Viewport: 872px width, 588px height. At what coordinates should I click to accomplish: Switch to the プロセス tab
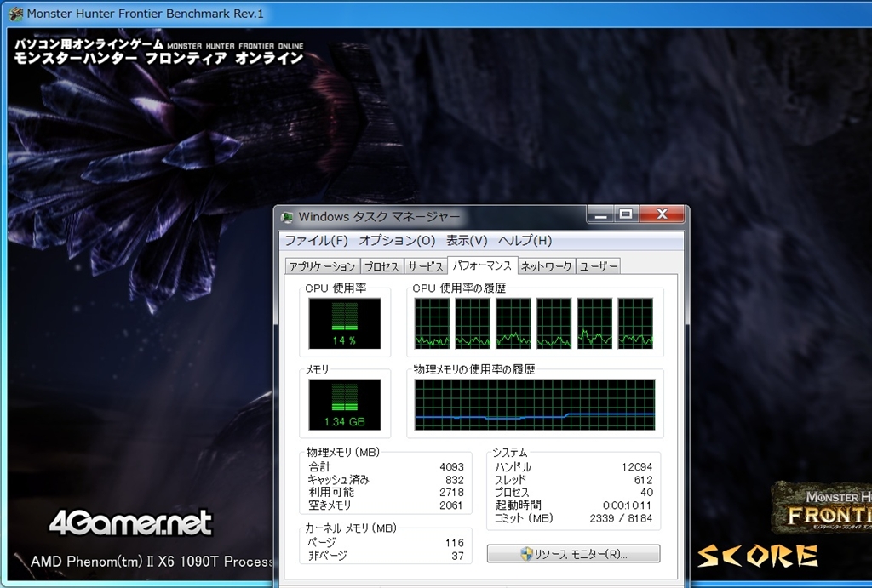[381, 266]
